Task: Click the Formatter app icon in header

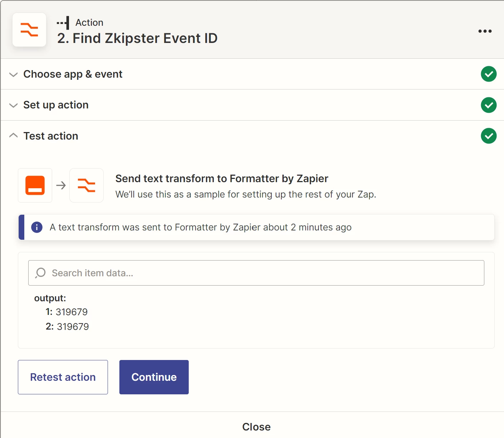Action: pyautogui.click(x=29, y=30)
